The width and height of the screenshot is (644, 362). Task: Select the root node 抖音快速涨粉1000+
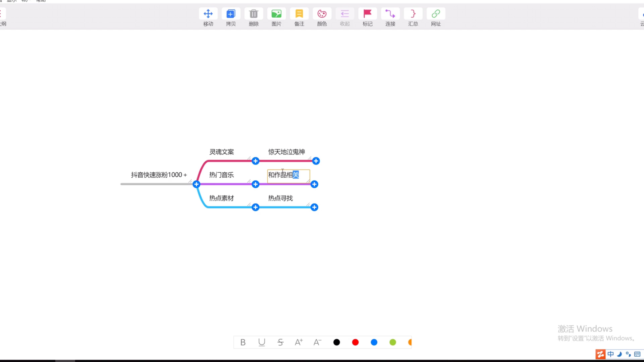pos(159,175)
